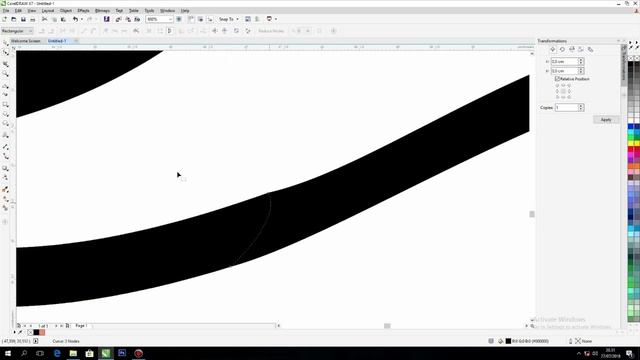Click the New document icon

point(4,19)
